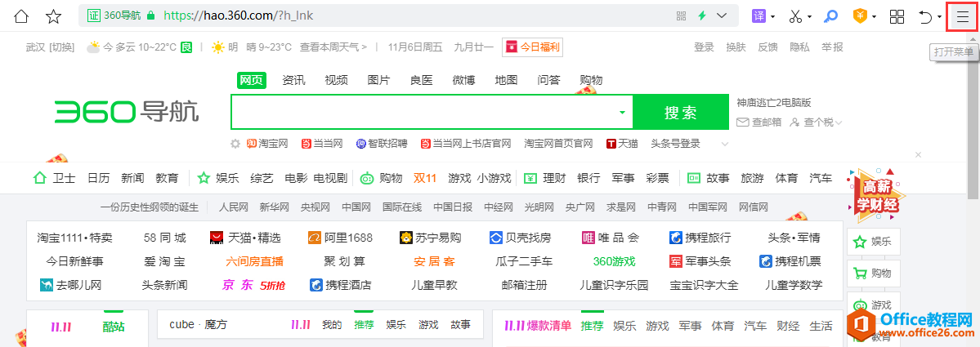Click the scissors screenshot icon
The width and height of the screenshot is (980, 347).
pos(795,16)
